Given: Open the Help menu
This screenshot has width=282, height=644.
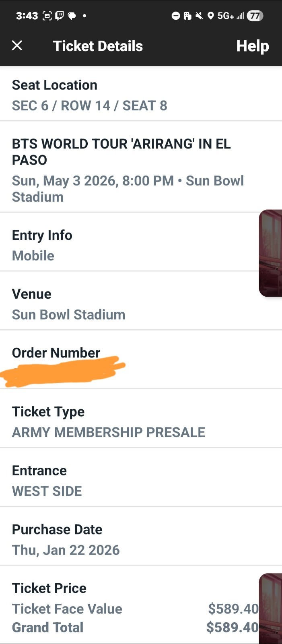Looking at the screenshot, I should [252, 45].
